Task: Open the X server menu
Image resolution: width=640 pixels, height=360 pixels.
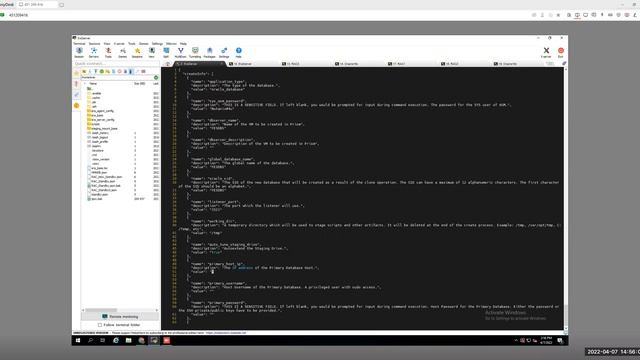Action: 119,44
